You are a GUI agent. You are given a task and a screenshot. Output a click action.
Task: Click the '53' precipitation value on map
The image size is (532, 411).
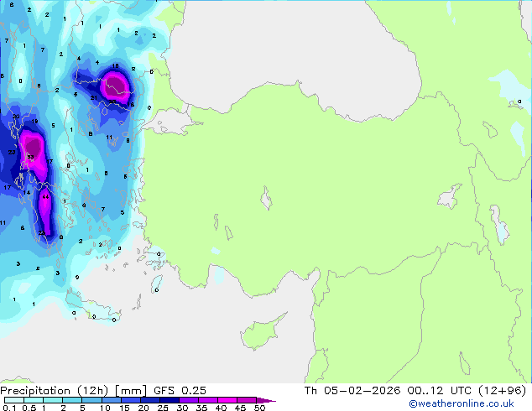click(30, 157)
